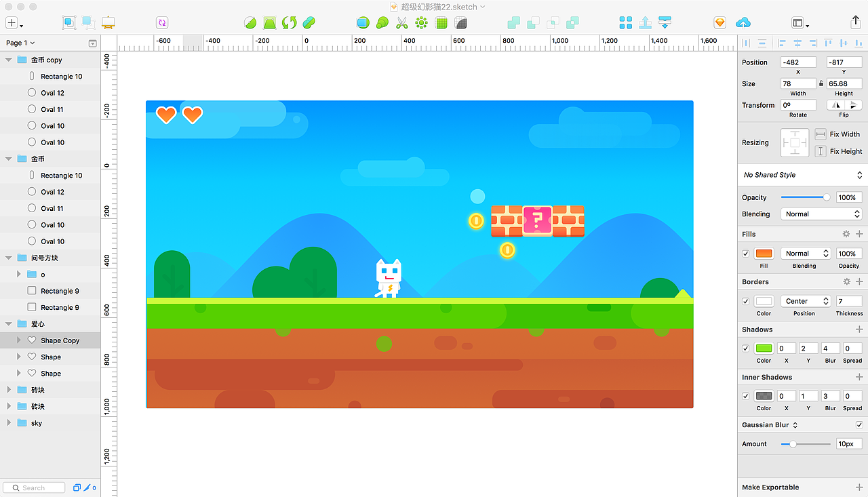Open the border Position Center dropdown
Image resolution: width=868 pixels, height=497 pixels.
[806, 301]
